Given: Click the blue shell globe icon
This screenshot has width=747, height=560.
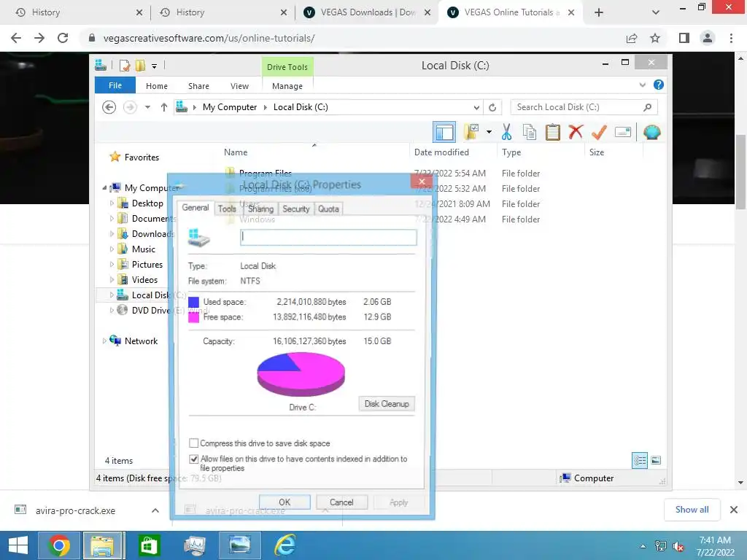Looking at the screenshot, I should point(651,132).
